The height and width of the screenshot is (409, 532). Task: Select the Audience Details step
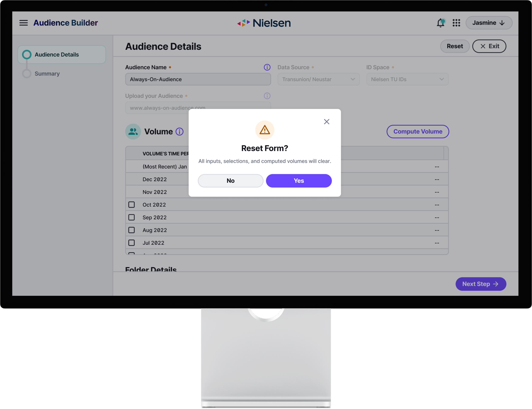pos(56,55)
